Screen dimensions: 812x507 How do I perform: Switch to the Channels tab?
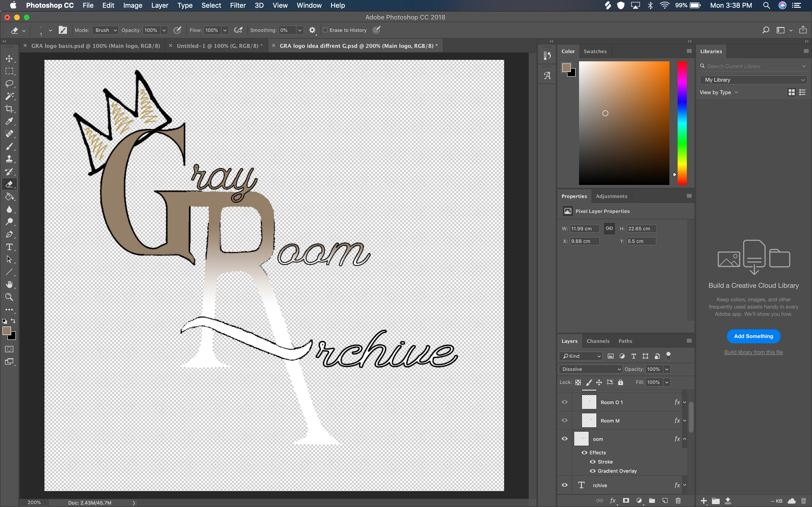coord(598,341)
